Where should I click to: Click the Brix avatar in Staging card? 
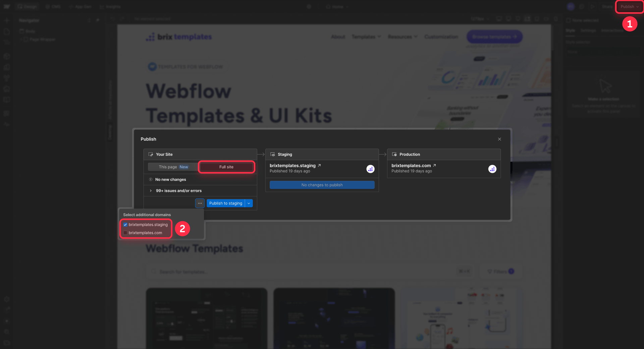point(370,169)
